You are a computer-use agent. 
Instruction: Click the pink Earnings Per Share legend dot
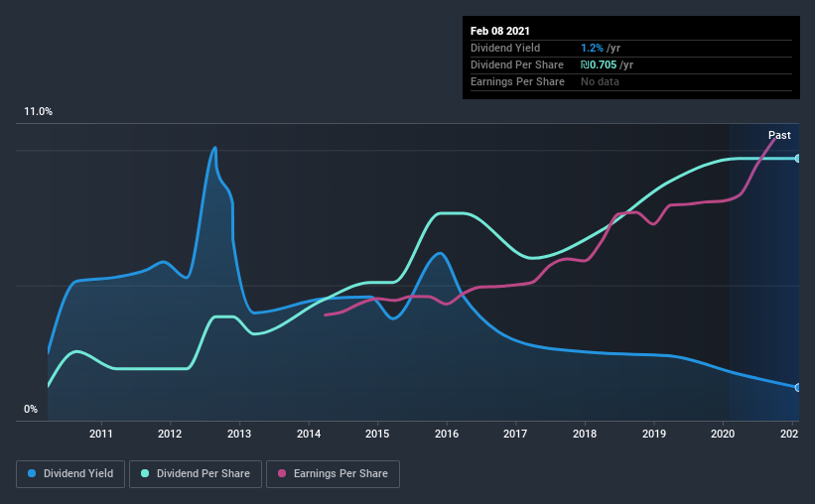[282, 473]
